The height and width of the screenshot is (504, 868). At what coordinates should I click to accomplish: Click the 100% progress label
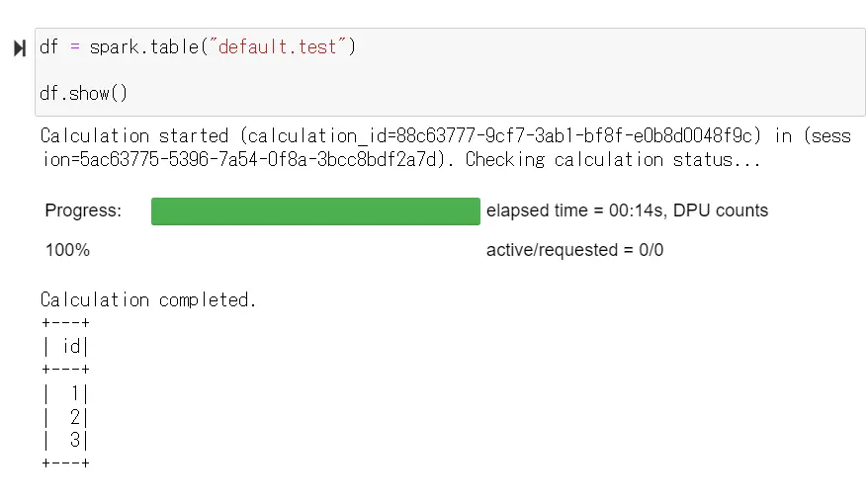67,250
